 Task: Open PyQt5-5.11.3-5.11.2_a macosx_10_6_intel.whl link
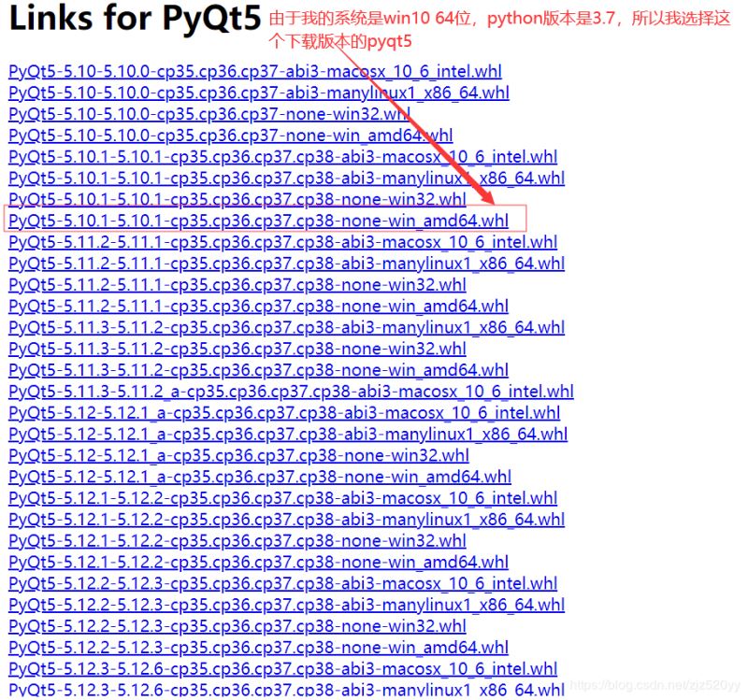click(x=291, y=392)
